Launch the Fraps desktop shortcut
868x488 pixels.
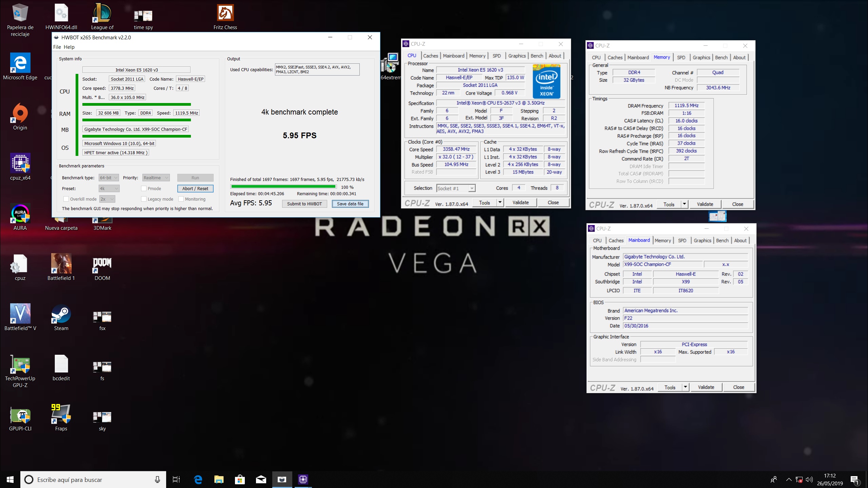pyautogui.click(x=61, y=418)
